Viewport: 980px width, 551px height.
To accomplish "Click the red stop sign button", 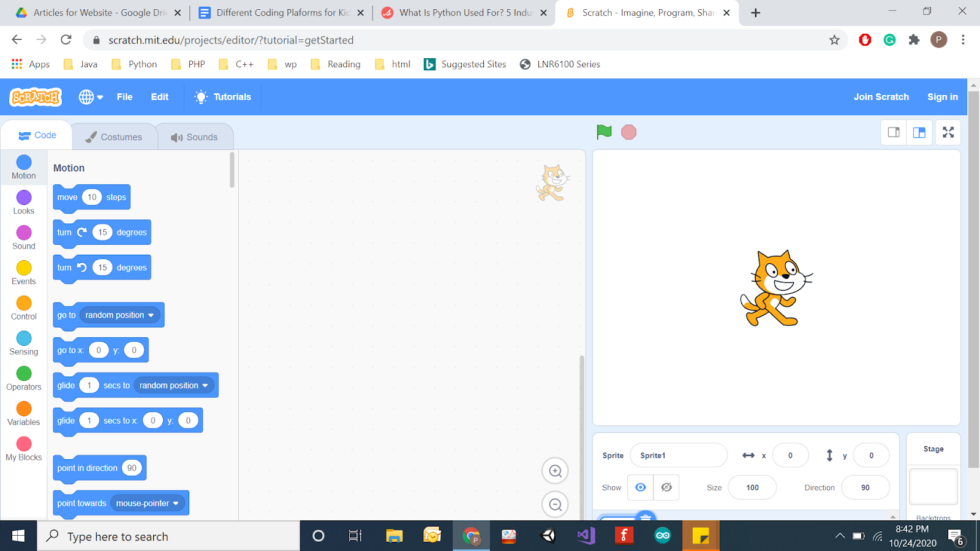I will point(628,132).
